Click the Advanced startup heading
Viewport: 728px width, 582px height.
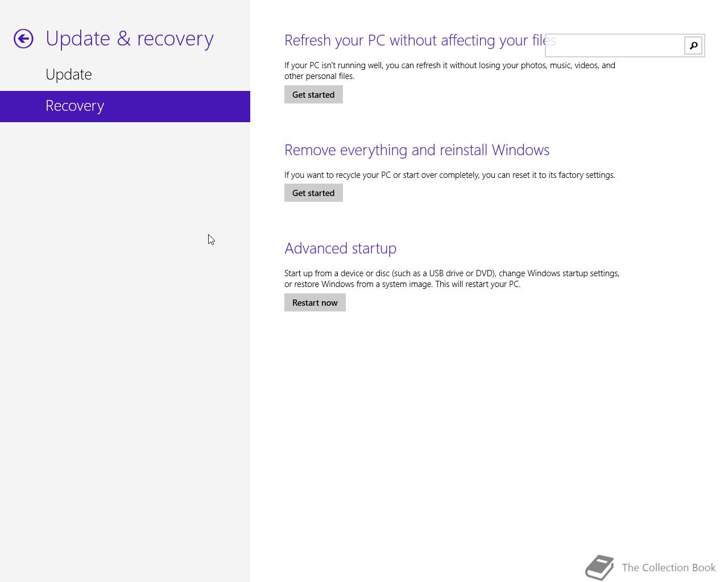[340, 248]
